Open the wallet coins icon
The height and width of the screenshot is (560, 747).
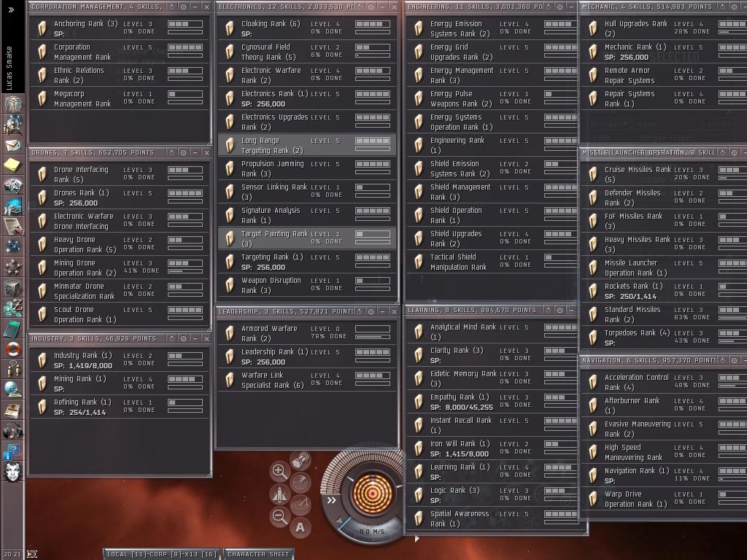coord(13,308)
